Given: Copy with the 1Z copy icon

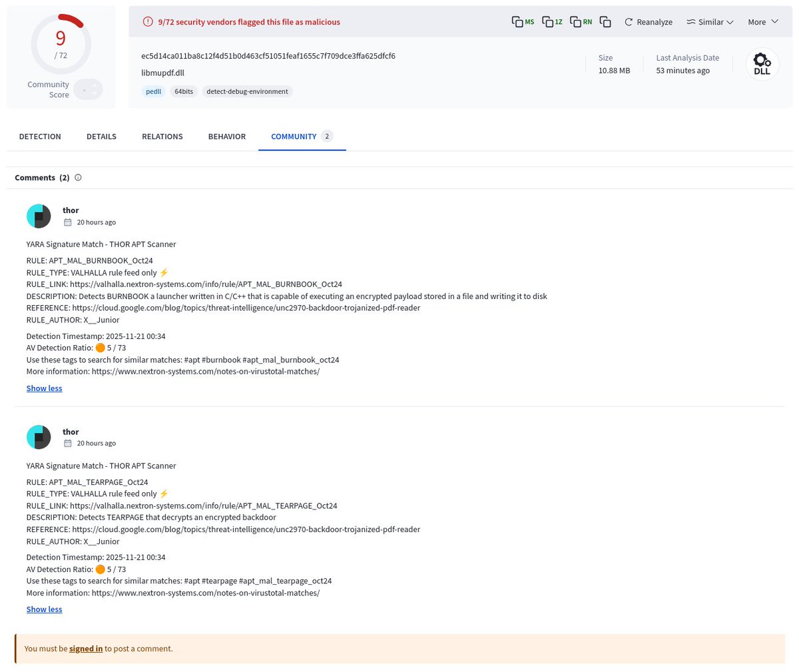Looking at the screenshot, I should (552, 22).
